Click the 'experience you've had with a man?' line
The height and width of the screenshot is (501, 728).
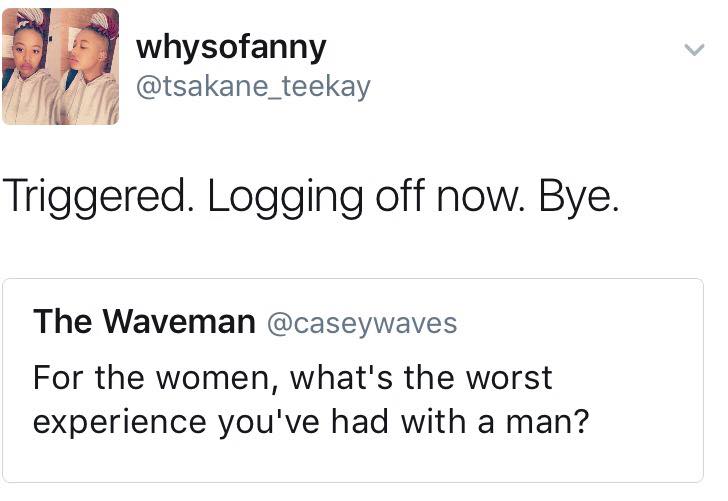pyautogui.click(x=311, y=422)
